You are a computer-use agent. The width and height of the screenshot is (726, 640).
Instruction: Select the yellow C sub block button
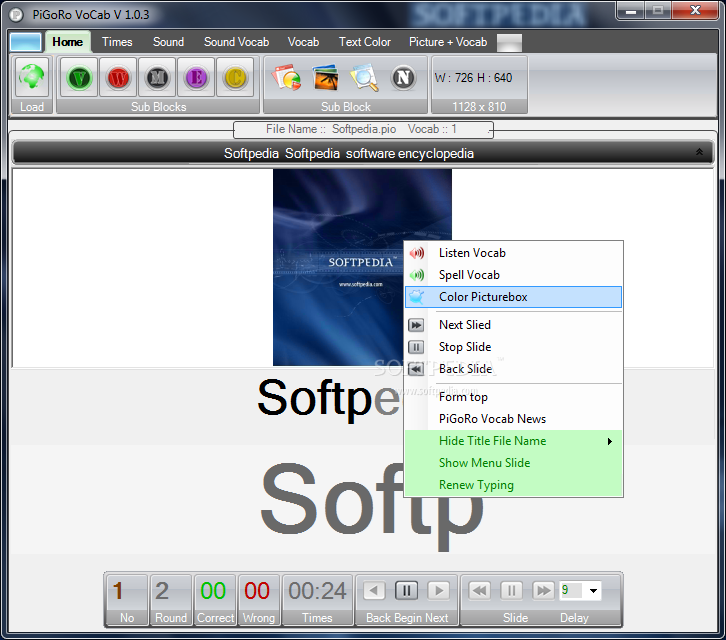point(235,77)
